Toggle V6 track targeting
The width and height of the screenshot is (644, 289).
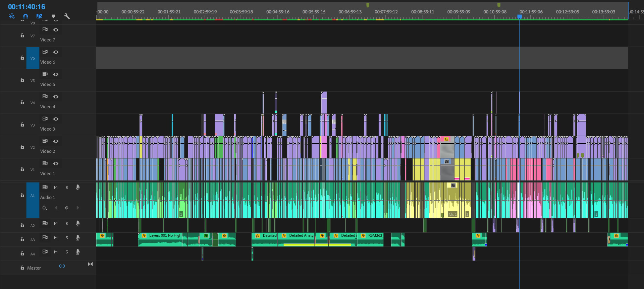tap(33, 58)
